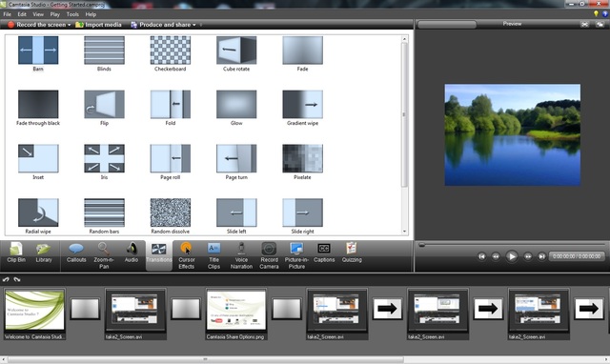Jump to previous clip in preview
This screenshot has height=364, width=610.
pyautogui.click(x=481, y=256)
